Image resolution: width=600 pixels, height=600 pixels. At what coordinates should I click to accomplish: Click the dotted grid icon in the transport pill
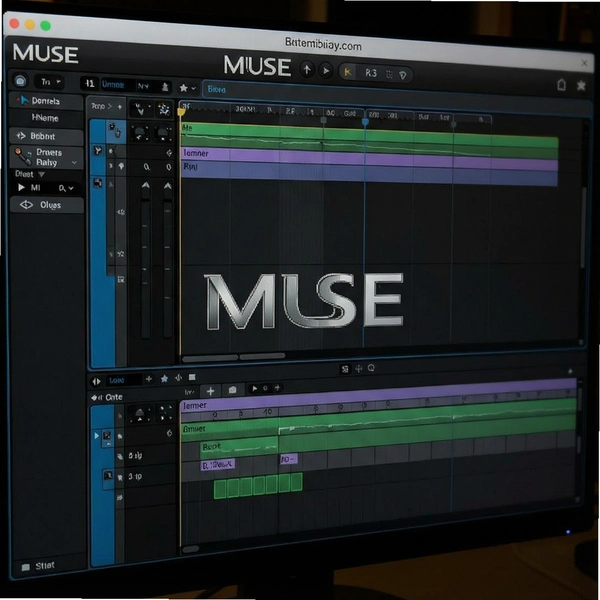click(389, 74)
